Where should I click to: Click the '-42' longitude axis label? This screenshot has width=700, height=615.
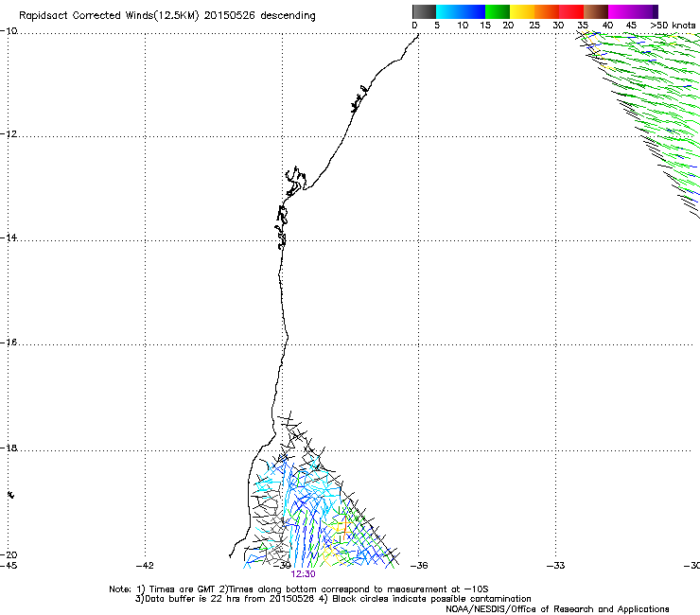[145, 566]
